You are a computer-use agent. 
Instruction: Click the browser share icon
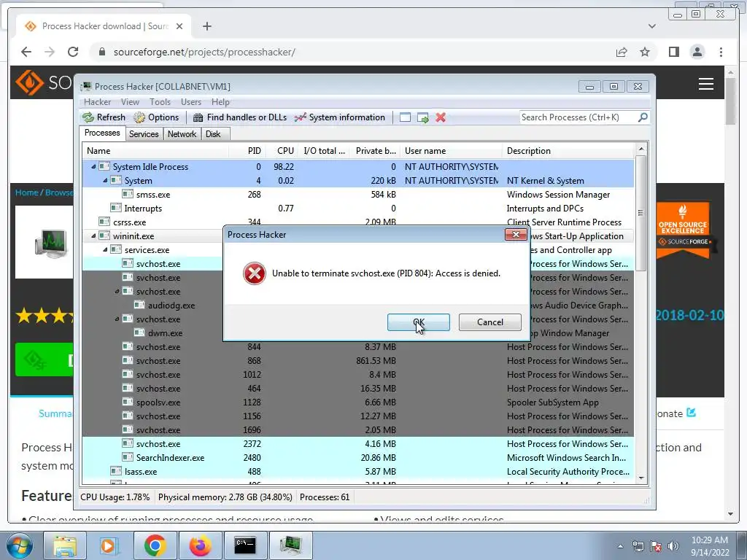622,52
